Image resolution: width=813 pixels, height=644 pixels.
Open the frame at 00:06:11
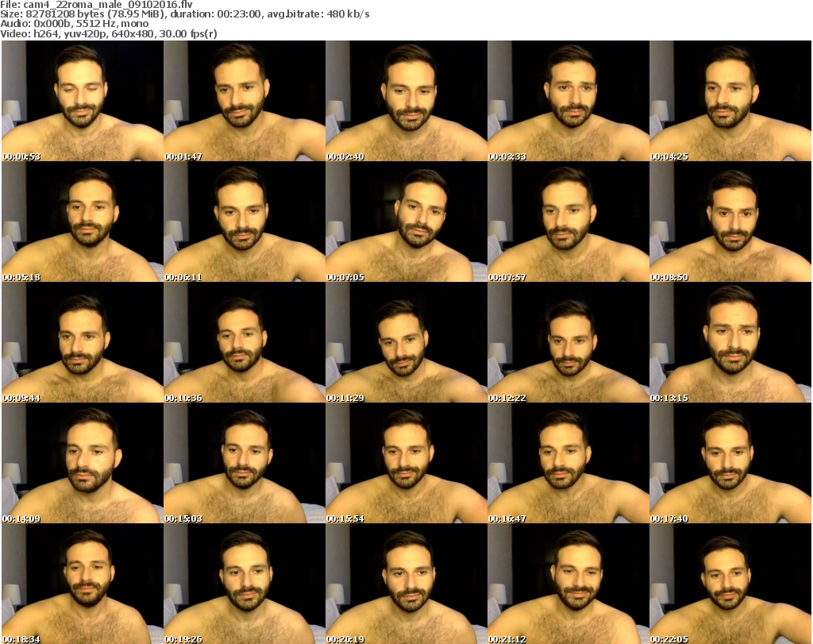pos(245,222)
